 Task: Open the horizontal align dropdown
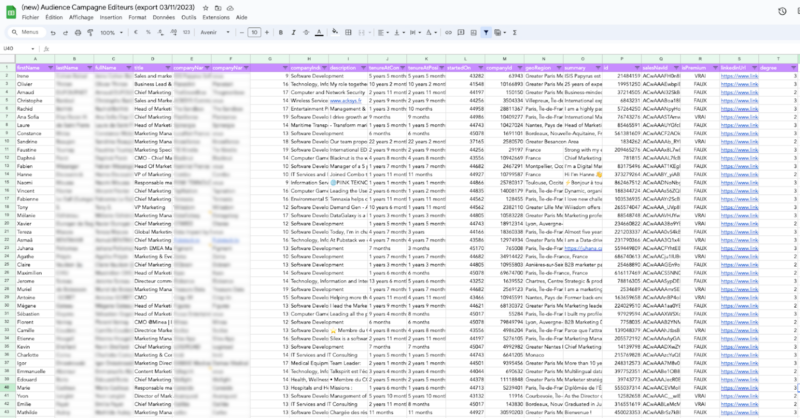[383, 33]
